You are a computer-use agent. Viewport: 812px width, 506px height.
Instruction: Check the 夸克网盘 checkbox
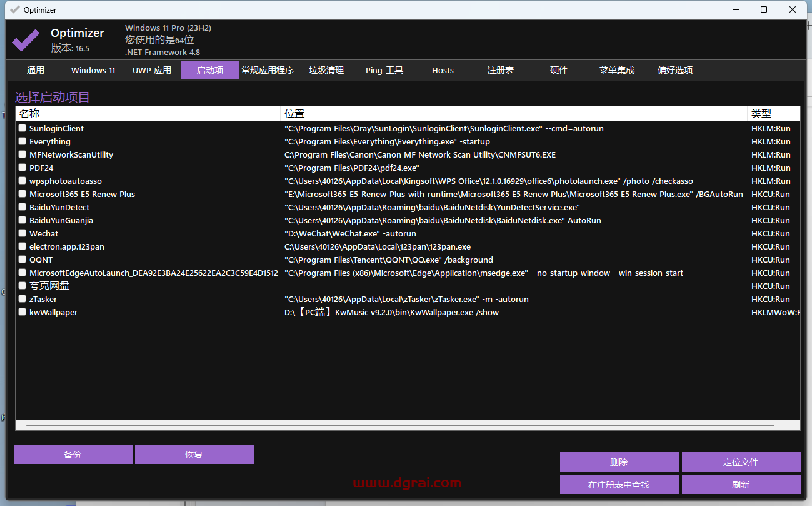click(x=23, y=286)
